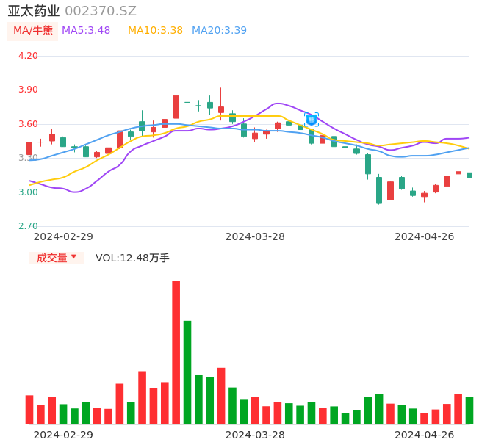This screenshot has height=445, width=504.
Task: Select the tallest green volume bar
Action: click(x=187, y=372)
